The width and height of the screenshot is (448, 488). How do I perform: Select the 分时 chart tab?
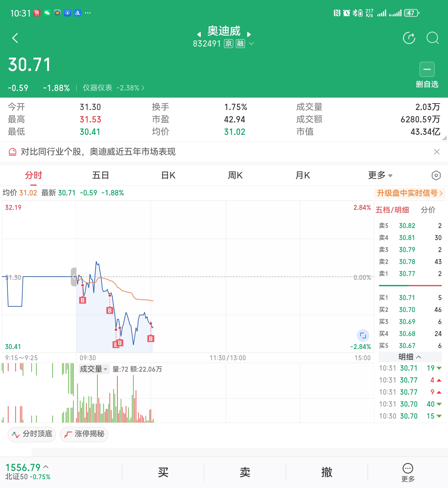[x=33, y=175]
